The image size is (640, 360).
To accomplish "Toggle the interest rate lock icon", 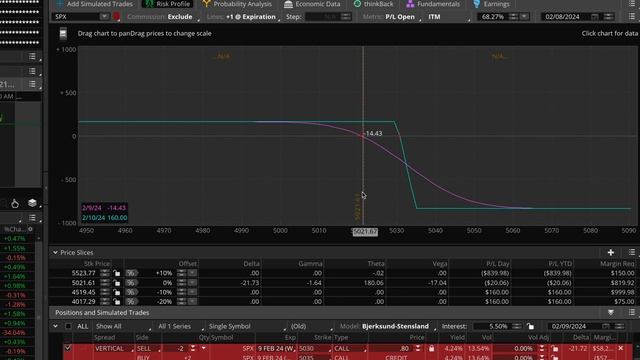I will [x=530, y=326].
